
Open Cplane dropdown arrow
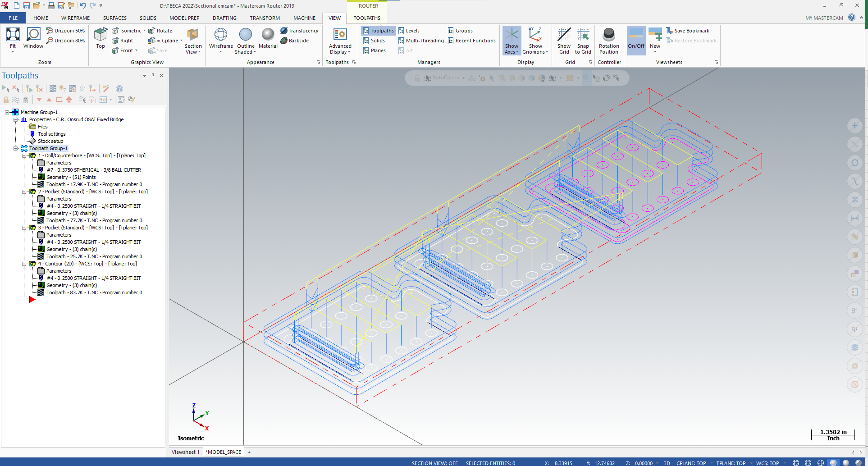(x=181, y=41)
